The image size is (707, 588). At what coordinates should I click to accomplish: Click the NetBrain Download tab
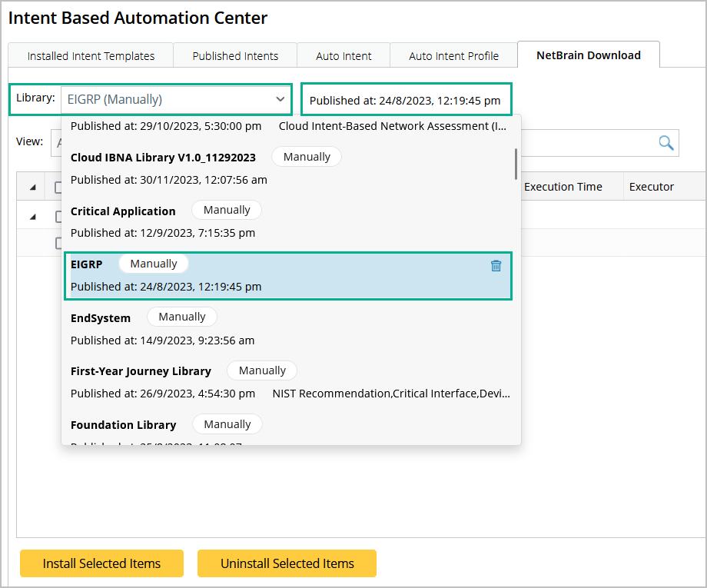588,55
